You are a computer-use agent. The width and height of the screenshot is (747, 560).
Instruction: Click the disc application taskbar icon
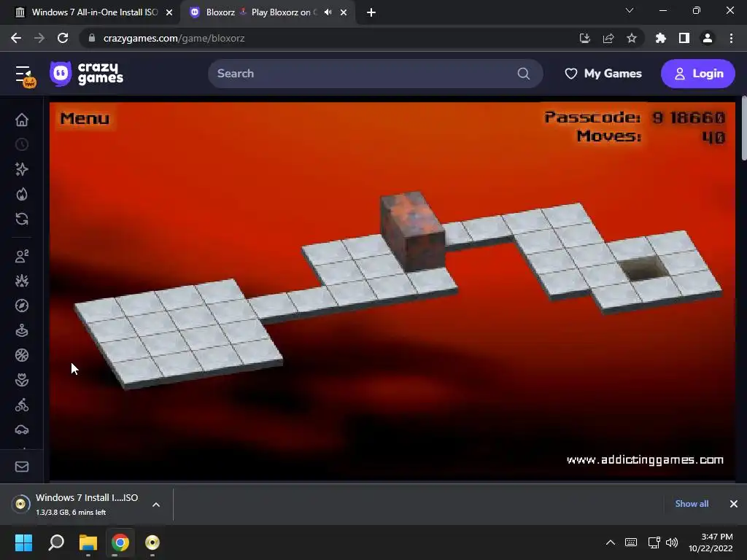(152, 542)
